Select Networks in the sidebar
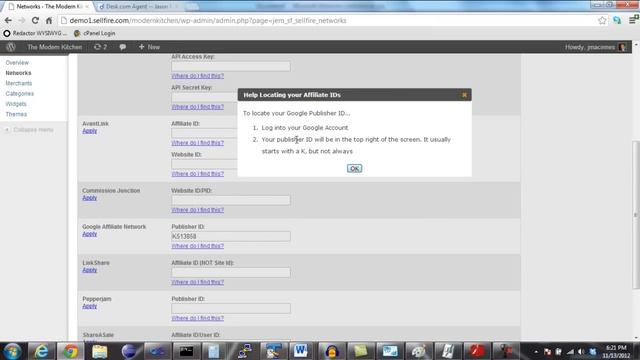Screen dimensions: 640x360 coord(18,73)
